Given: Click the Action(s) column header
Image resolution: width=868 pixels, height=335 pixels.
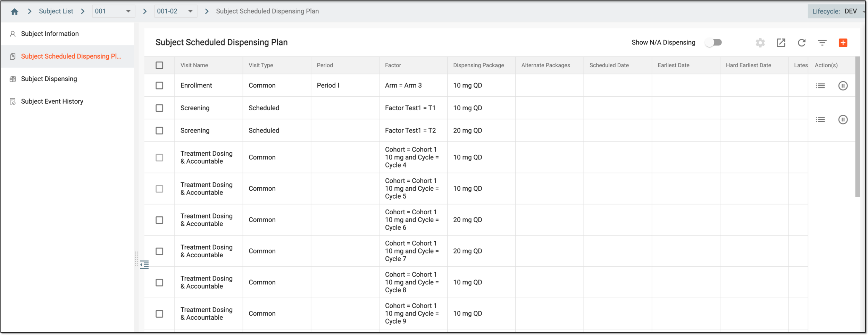Looking at the screenshot, I should 826,65.
